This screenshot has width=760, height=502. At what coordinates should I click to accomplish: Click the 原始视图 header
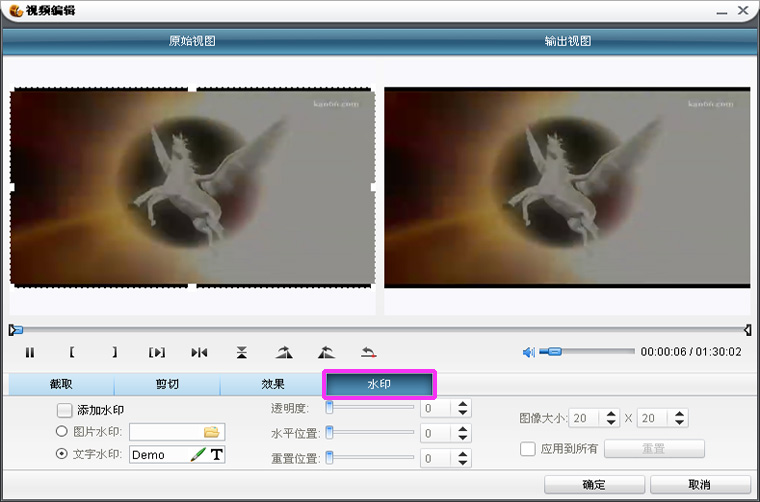pos(192,41)
